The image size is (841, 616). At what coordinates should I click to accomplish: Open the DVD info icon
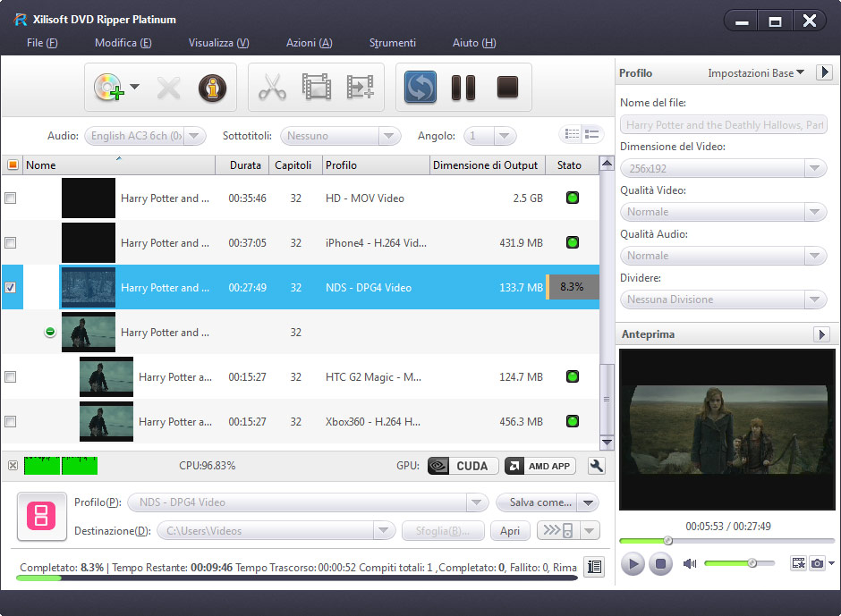point(212,88)
